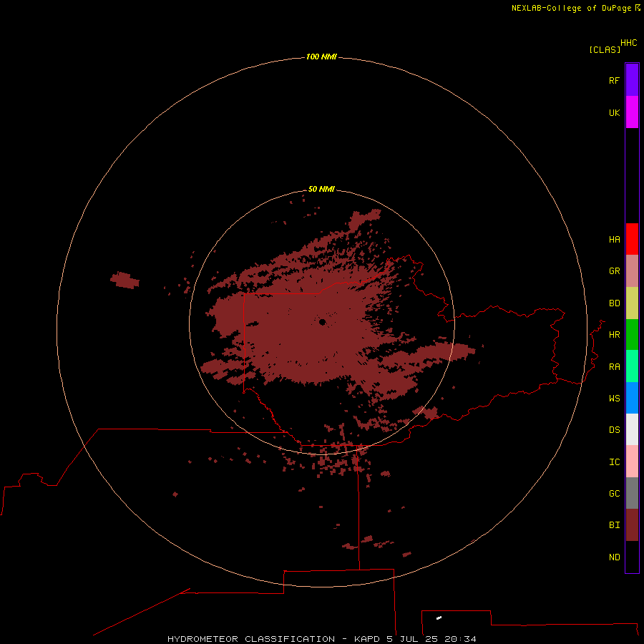Select the GR pink legend swatch

(632, 271)
